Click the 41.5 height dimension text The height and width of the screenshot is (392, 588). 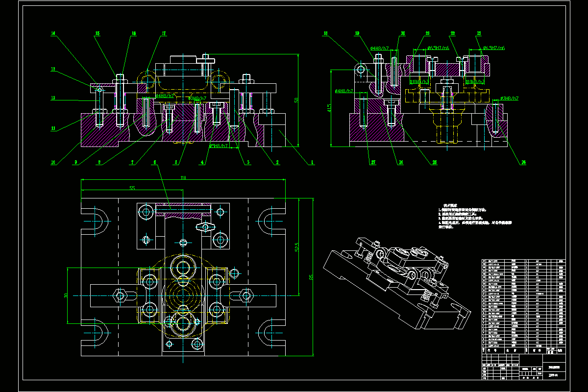coord(329,108)
